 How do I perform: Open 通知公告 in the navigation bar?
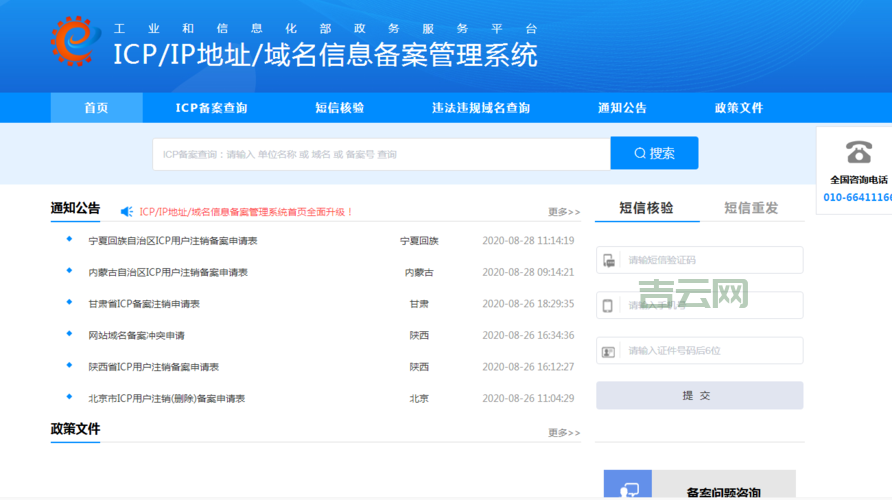pyautogui.click(x=622, y=108)
